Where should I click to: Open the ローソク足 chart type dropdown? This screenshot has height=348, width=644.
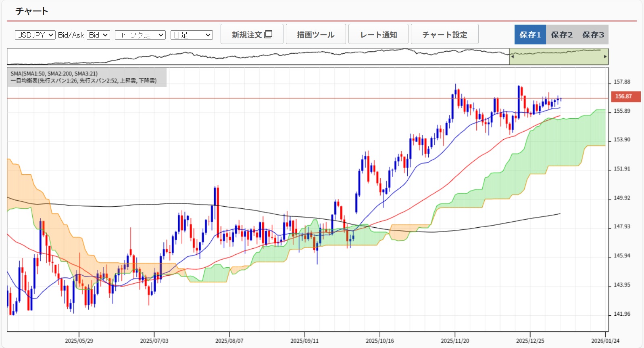coord(140,35)
